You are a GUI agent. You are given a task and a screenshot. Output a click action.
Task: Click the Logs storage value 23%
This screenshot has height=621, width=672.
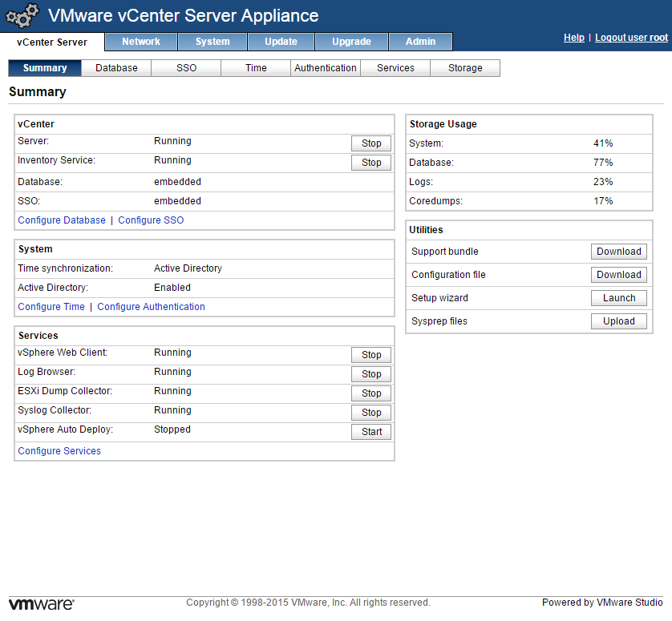click(x=603, y=182)
